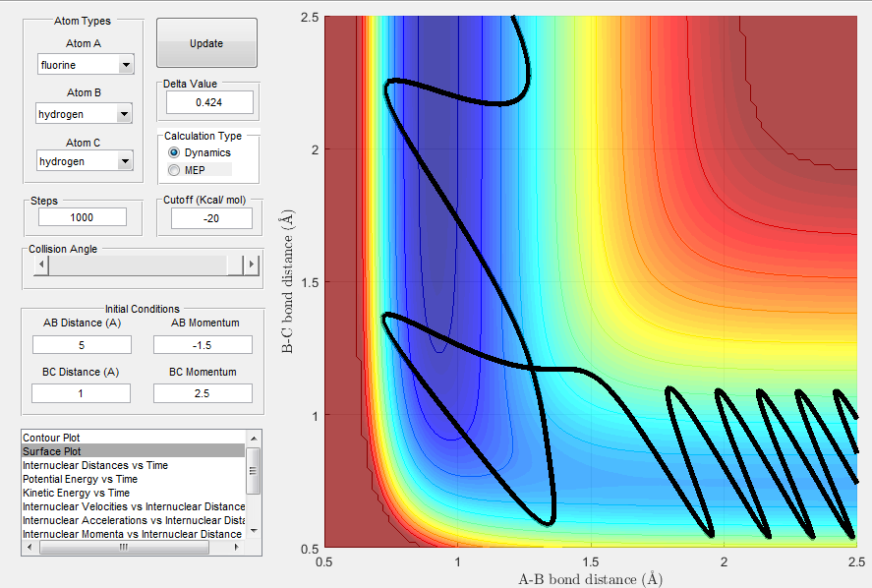Viewport: 872px width, 588px height.
Task: Select Contour Plot in the list
Action: point(134,438)
